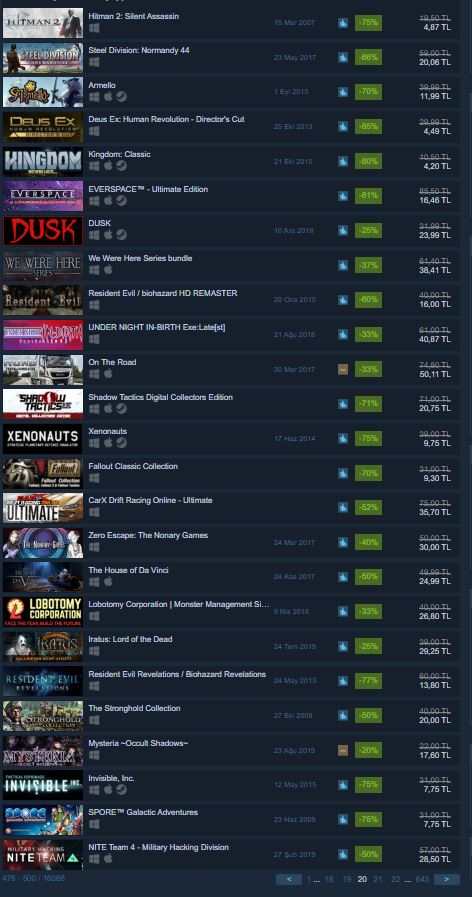Click the SteamOS icon under Invisible, Inc.
The width and height of the screenshot is (472, 897).
click(x=121, y=789)
